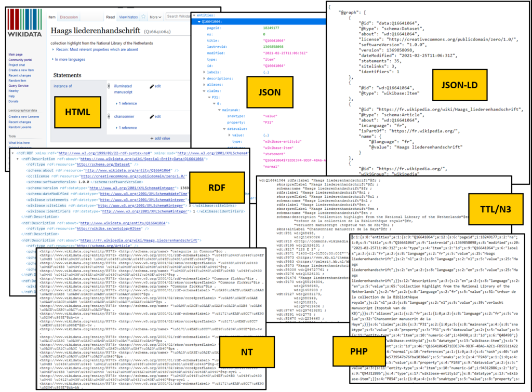Click add value under instance of
The height and width of the screenshot is (392, 532).
click(x=160, y=138)
